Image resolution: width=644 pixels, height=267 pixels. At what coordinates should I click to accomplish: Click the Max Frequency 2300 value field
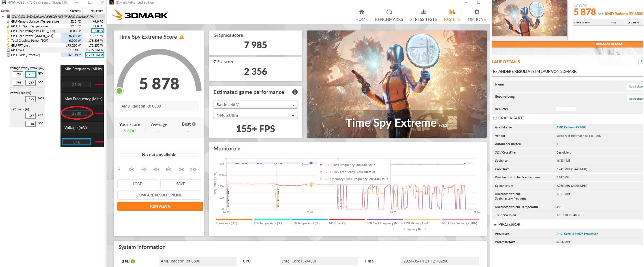(77, 113)
